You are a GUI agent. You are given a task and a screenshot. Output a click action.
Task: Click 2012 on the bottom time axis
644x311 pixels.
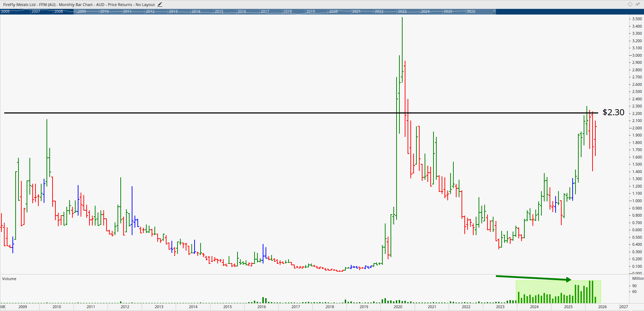(x=125, y=307)
